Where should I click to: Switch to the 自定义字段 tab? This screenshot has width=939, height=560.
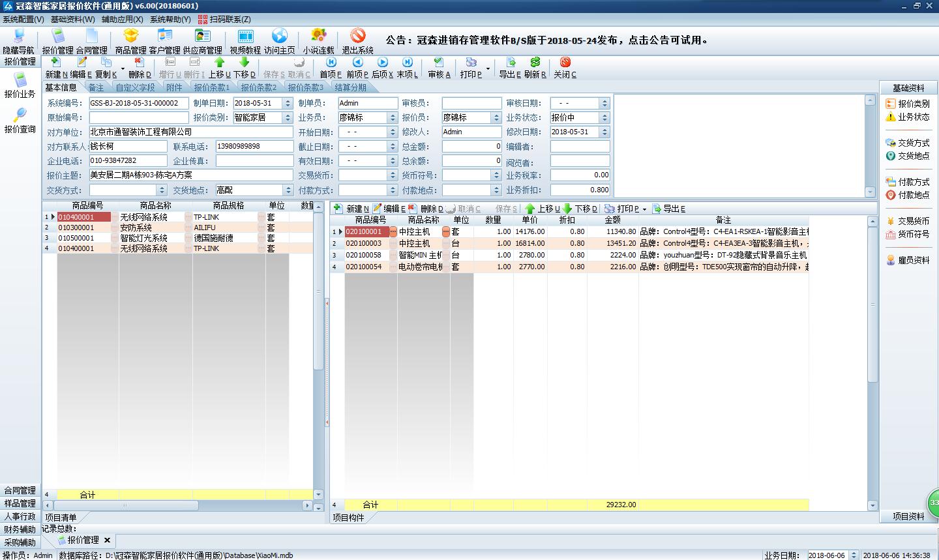click(136, 87)
